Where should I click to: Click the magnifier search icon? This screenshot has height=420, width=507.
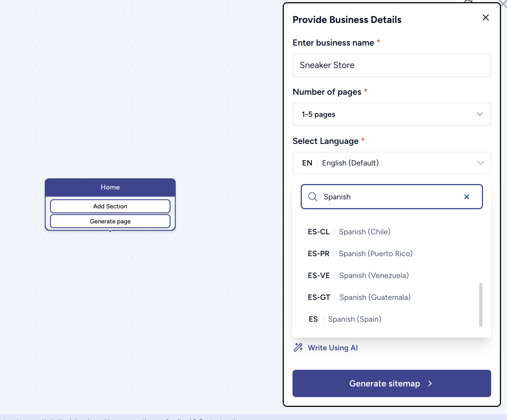tap(312, 197)
